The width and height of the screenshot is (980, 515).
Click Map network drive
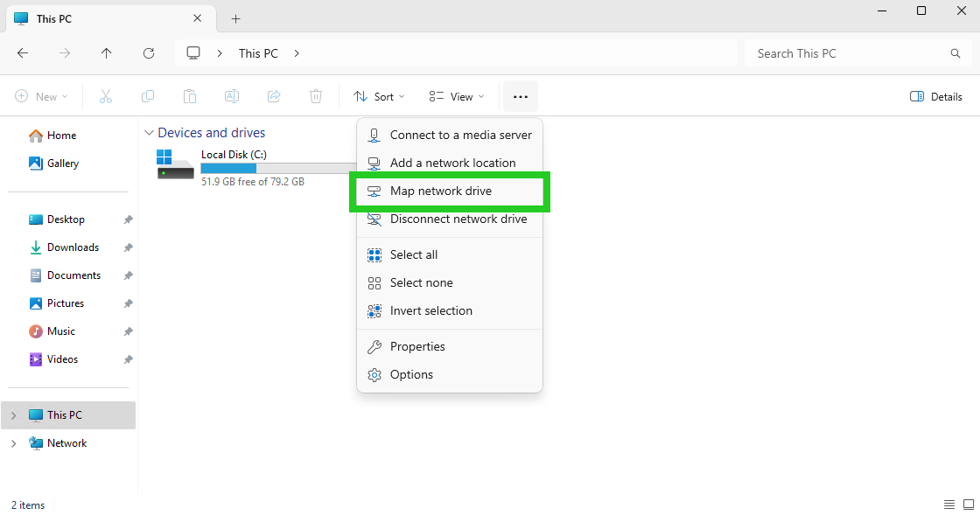click(440, 191)
